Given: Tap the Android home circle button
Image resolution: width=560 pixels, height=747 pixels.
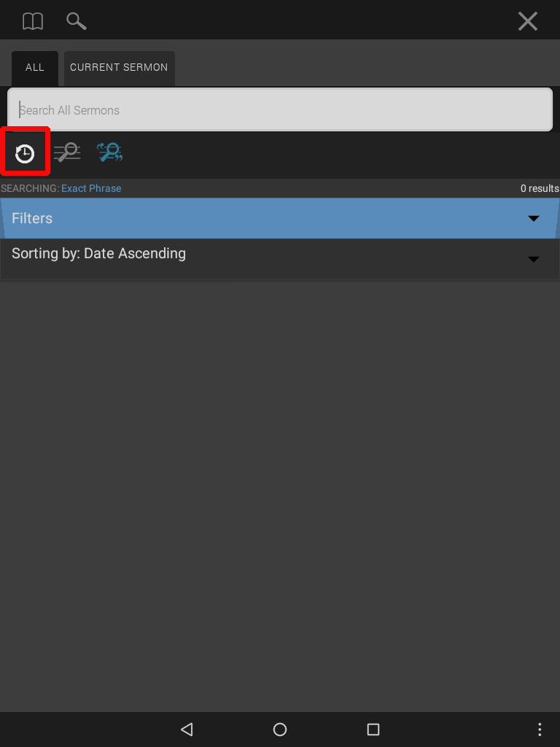Looking at the screenshot, I should click(280, 729).
